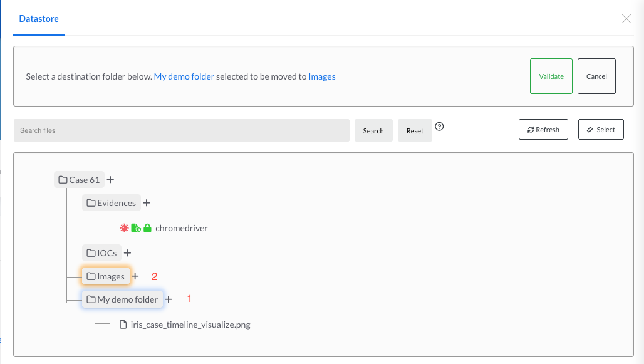Click the plus icon beside My demo folder
The width and height of the screenshot is (644, 364).
click(169, 299)
